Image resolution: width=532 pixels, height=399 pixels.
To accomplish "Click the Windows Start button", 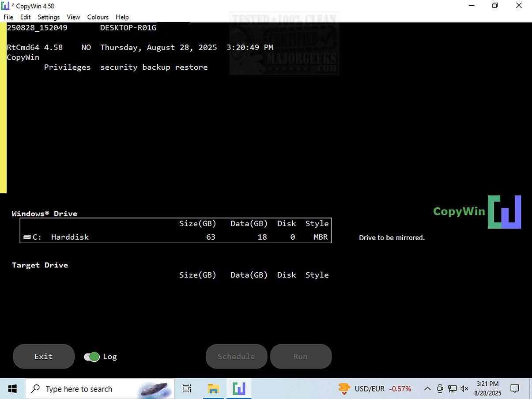I will point(12,389).
